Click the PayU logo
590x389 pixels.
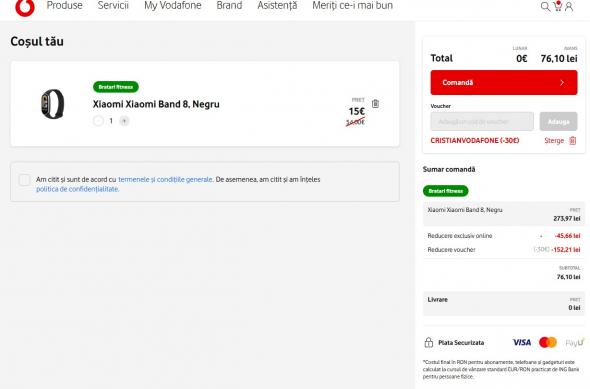575,342
